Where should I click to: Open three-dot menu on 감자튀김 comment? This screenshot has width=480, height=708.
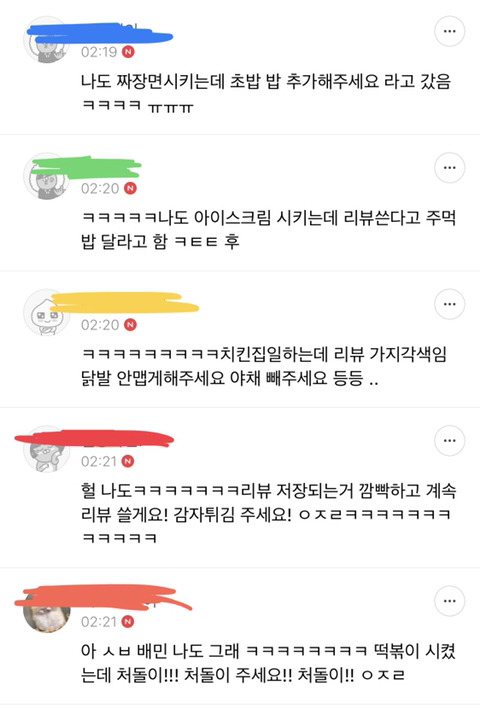(x=449, y=440)
